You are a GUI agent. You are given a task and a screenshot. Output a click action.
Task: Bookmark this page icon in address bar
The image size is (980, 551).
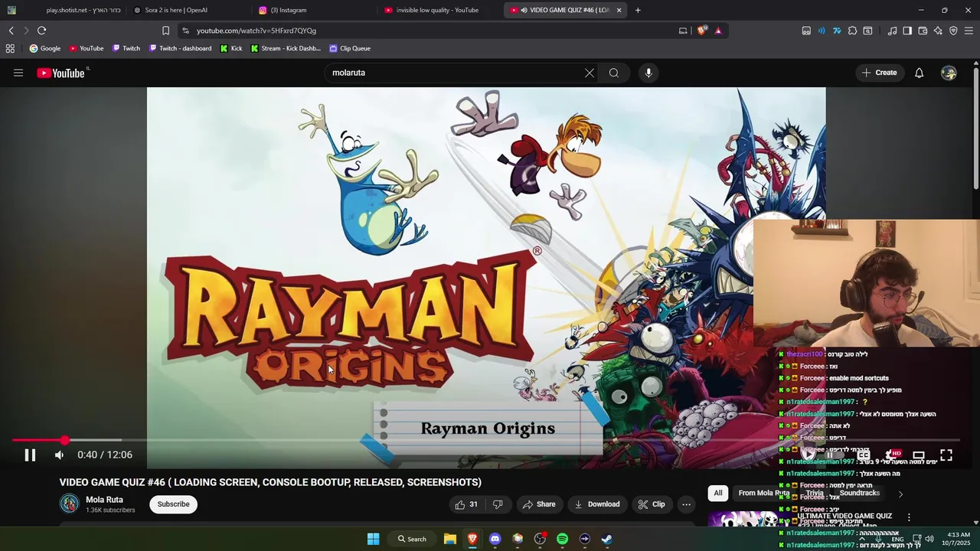click(x=165, y=31)
